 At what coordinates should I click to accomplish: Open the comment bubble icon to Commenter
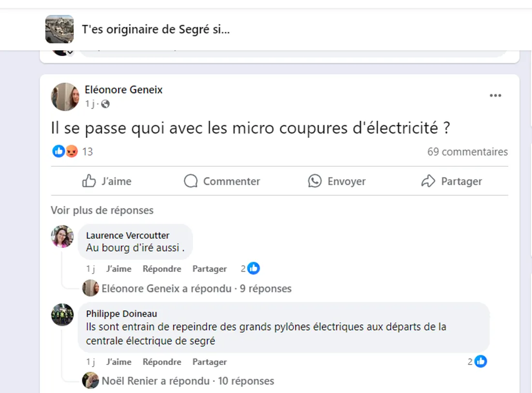pos(191,181)
